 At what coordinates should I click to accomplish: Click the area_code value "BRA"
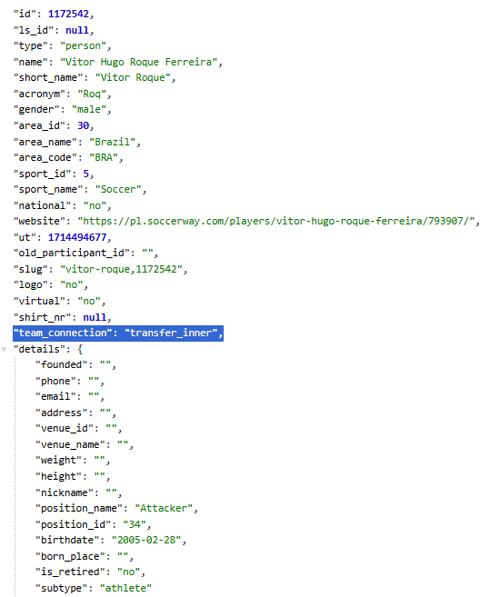click(104, 158)
